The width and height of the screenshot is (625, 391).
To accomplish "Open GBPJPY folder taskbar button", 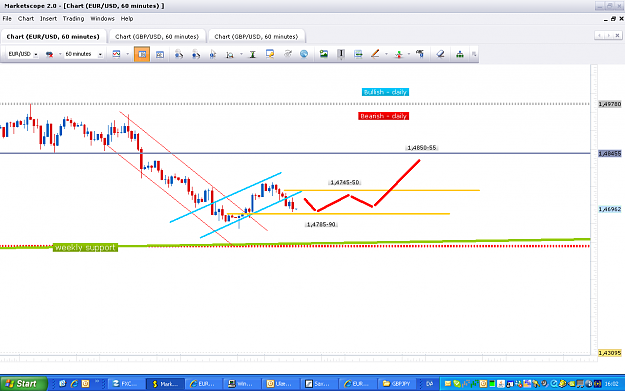I will tap(397, 383).
